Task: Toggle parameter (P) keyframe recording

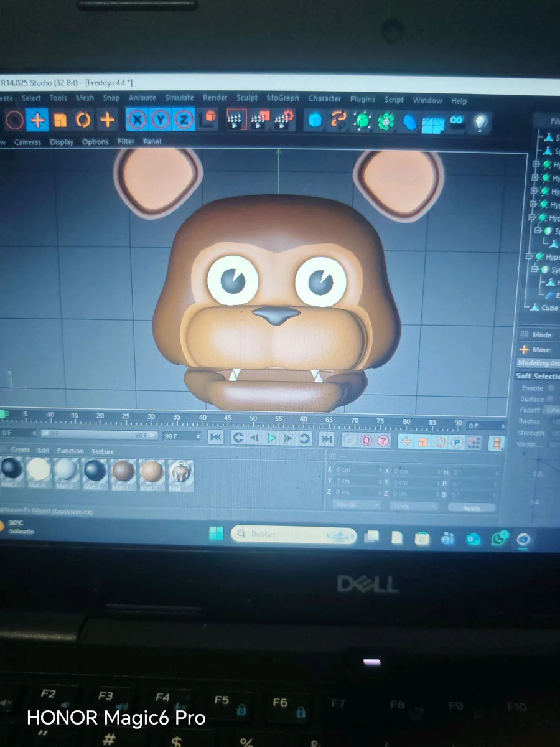Action: [457, 442]
